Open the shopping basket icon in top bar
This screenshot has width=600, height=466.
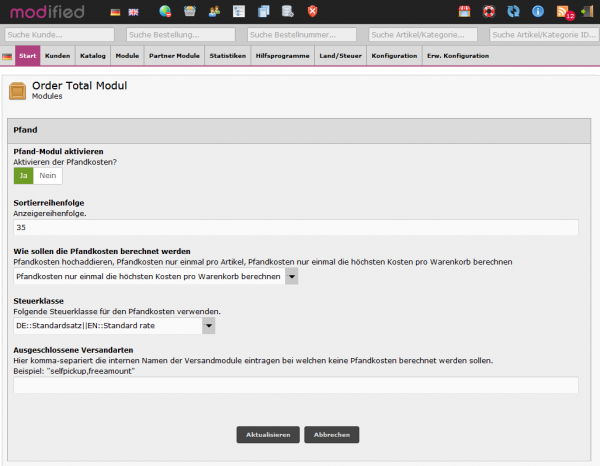pyautogui.click(x=190, y=12)
